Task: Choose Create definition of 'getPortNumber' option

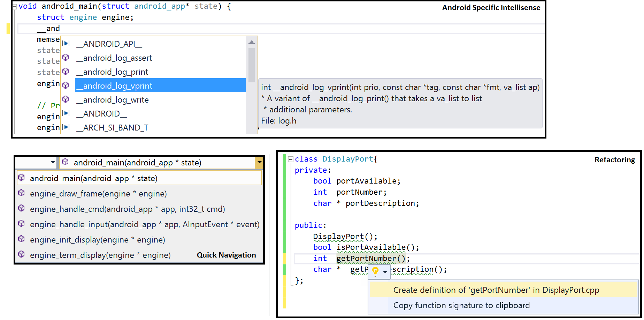Action: point(496,290)
